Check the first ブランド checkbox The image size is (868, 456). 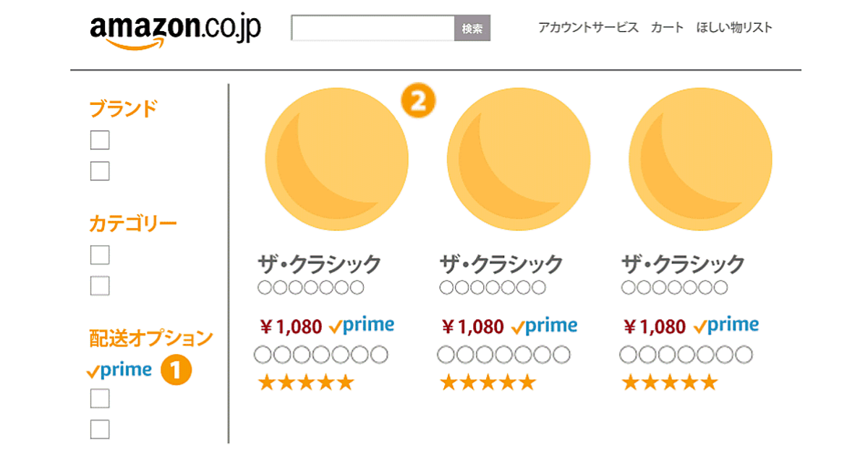(x=100, y=140)
